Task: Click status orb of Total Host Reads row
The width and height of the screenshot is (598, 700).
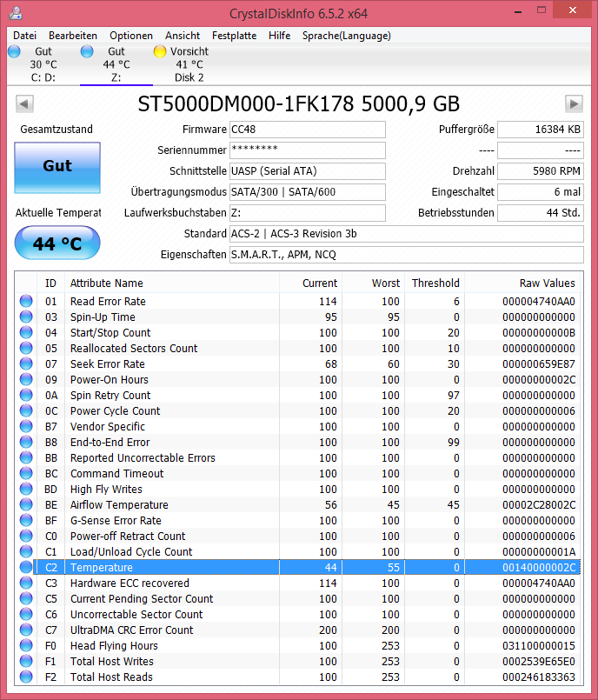Action: (26, 677)
